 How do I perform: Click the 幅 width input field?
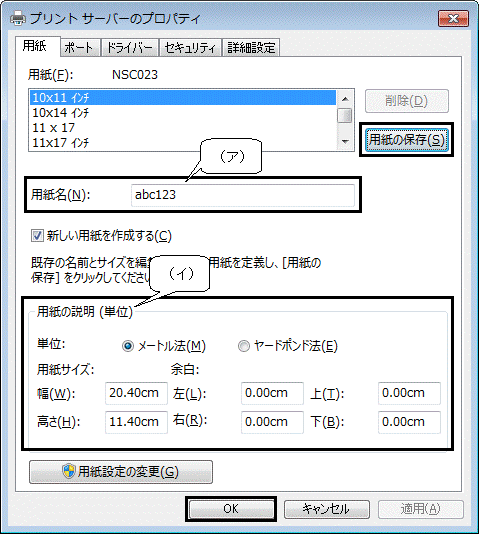click(x=136, y=393)
